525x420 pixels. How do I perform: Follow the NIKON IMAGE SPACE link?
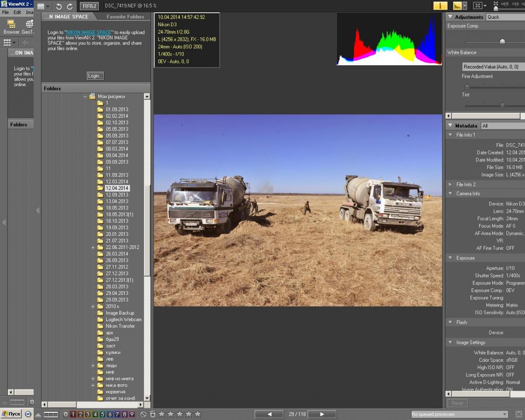tap(89, 32)
